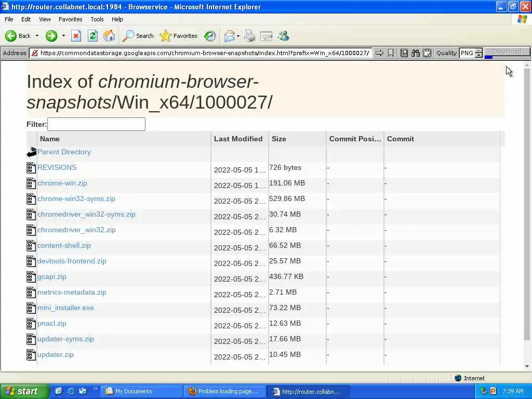Viewport: 532px width, 399px height.
Task: Download chrome-win.zip link
Action: (62, 183)
